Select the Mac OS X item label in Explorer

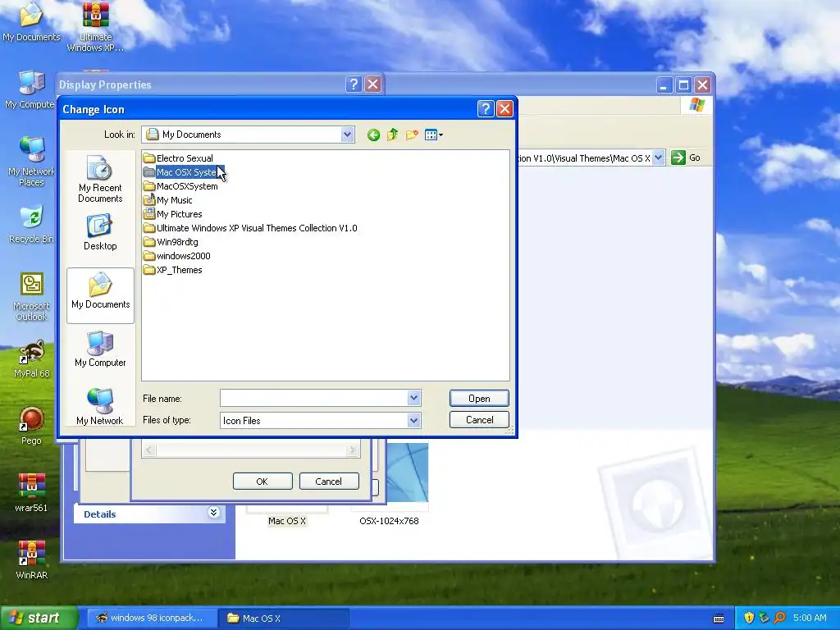coord(286,521)
